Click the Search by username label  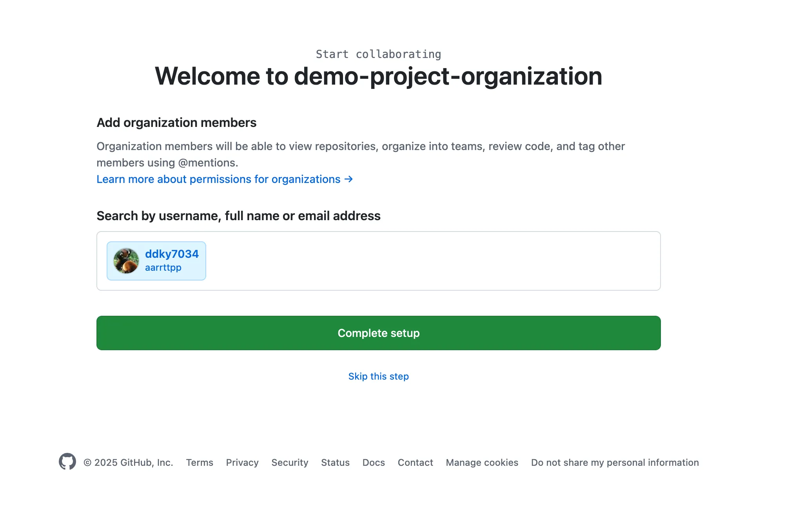pyautogui.click(x=238, y=216)
